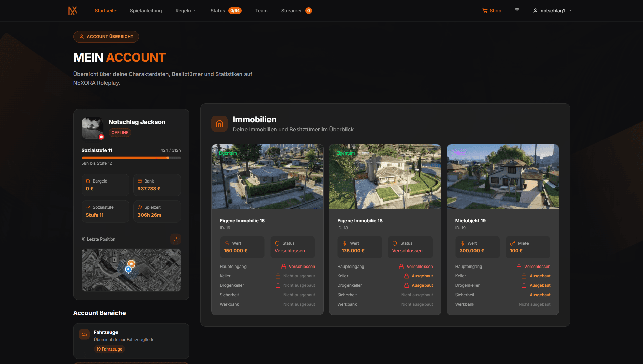
Task: Click the dollar icon in Immobilie 16 Wert
Action: (227, 243)
